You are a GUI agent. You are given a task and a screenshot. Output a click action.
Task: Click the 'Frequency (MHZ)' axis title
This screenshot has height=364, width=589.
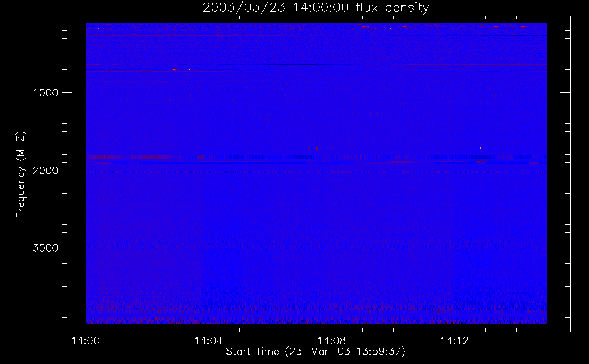click(21, 175)
